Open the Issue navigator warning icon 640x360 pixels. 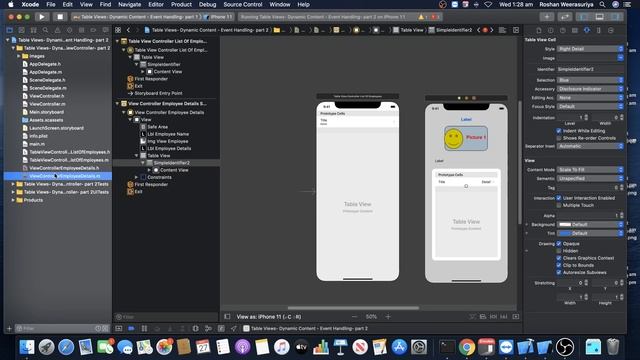(x=57, y=30)
